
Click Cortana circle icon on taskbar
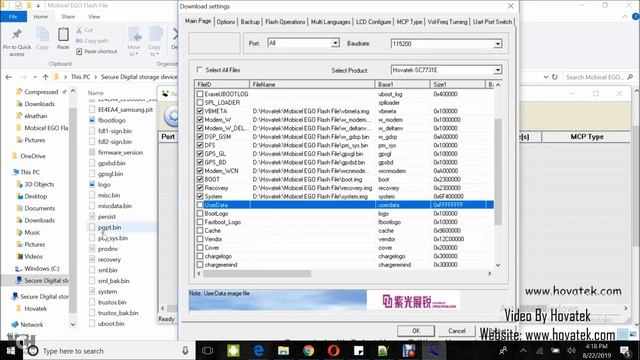pyautogui.click(x=33, y=351)
